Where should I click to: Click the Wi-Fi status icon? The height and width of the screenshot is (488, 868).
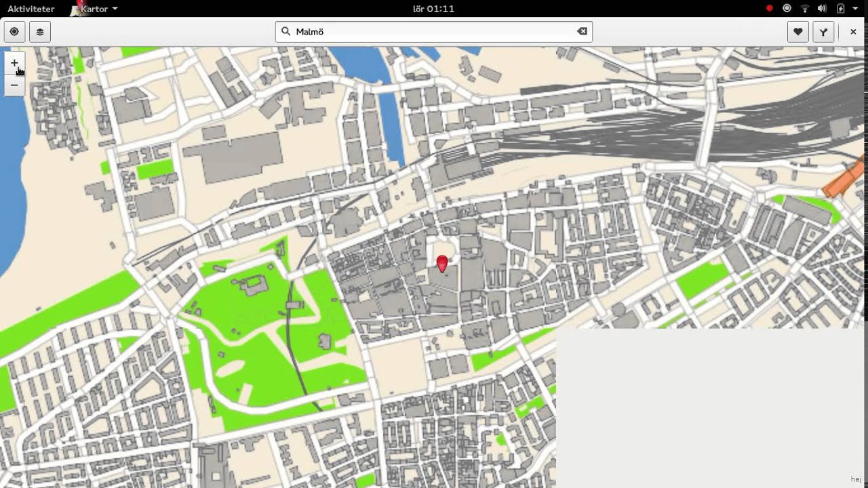tap(805, 9)
